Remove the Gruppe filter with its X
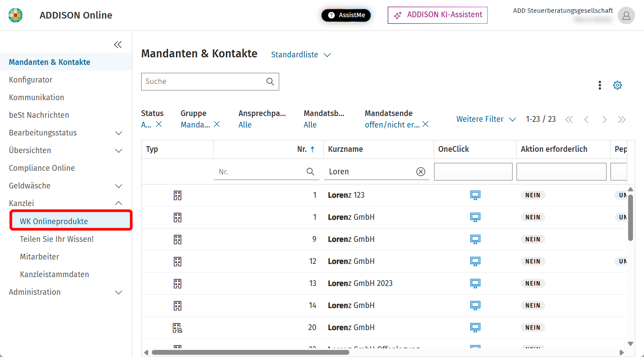 (217, 124)
